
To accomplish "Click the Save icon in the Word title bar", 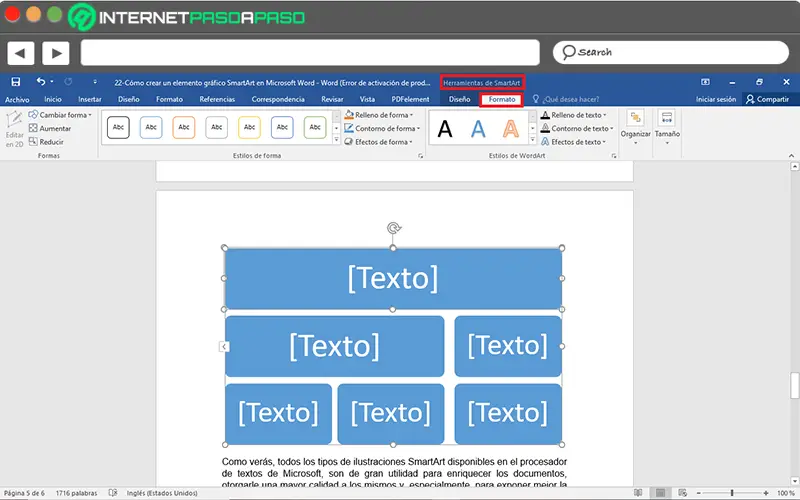I will (16, 82).
